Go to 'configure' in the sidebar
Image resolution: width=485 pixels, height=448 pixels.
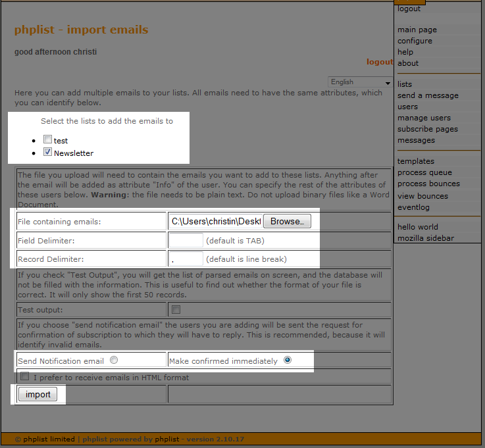click(x=415, y=41)
